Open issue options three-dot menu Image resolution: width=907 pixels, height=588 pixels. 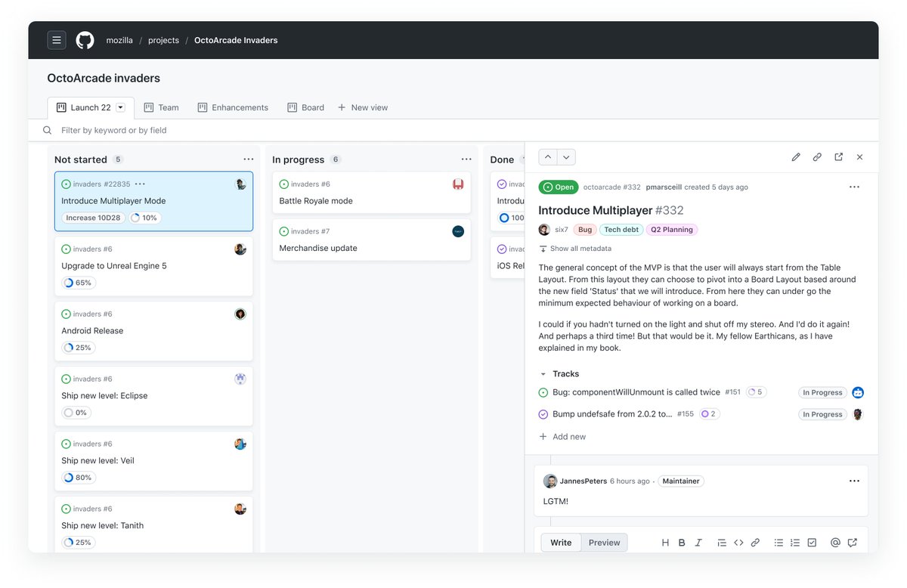point(854,187)
